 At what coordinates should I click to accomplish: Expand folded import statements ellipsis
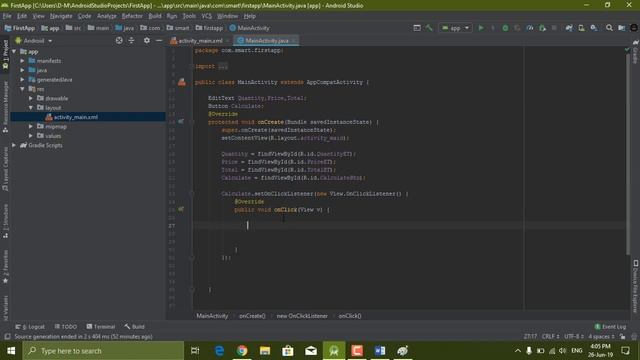point(223,66)
